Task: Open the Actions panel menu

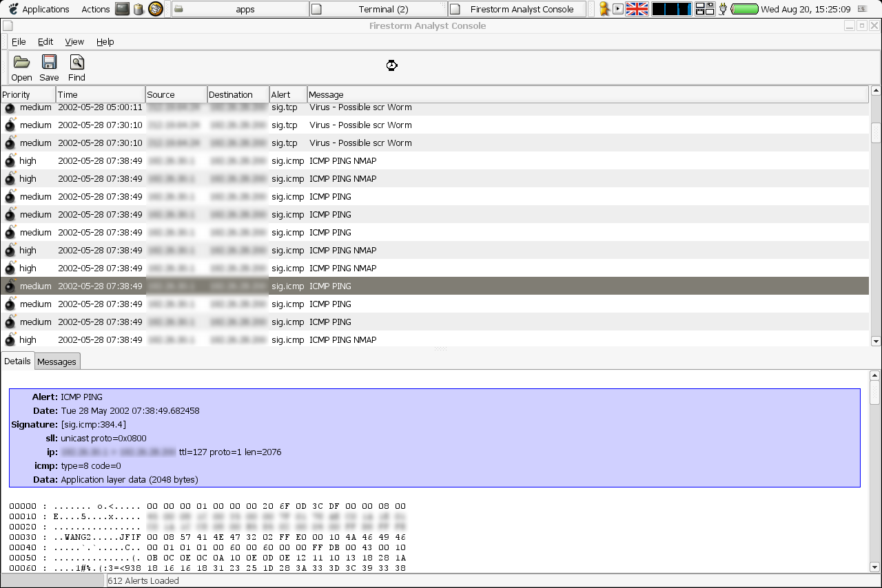Action: coord(96,9)
